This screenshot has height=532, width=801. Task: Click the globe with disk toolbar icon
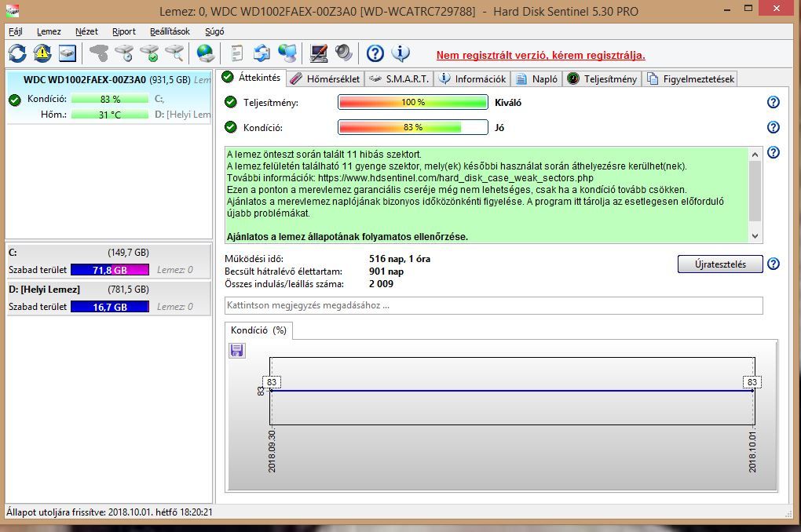(x=206, y=53)
